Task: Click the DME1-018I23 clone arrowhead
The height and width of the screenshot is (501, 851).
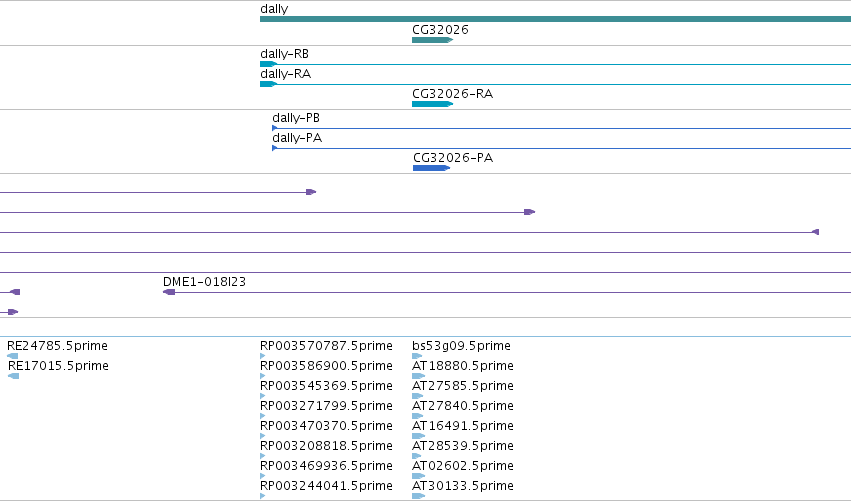Action: tap(169, 292)
